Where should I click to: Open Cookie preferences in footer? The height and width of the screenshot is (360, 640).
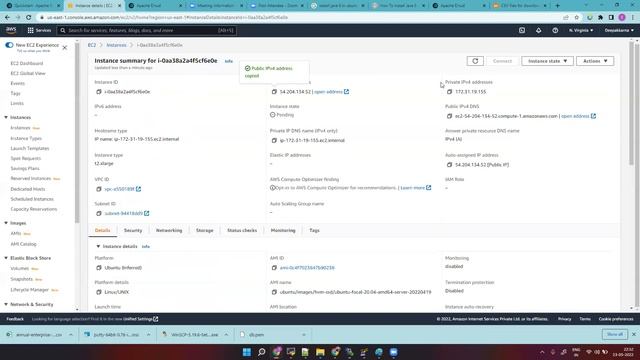click(616, 319)
